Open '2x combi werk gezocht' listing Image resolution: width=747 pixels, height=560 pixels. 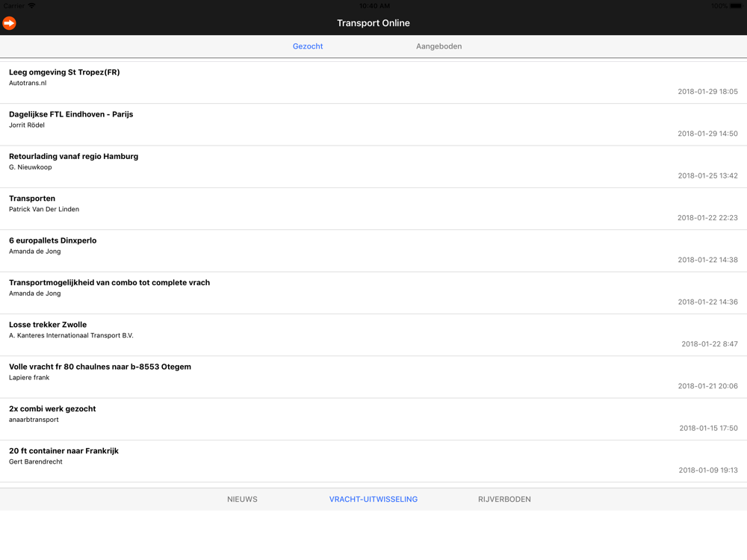(373, 419)
